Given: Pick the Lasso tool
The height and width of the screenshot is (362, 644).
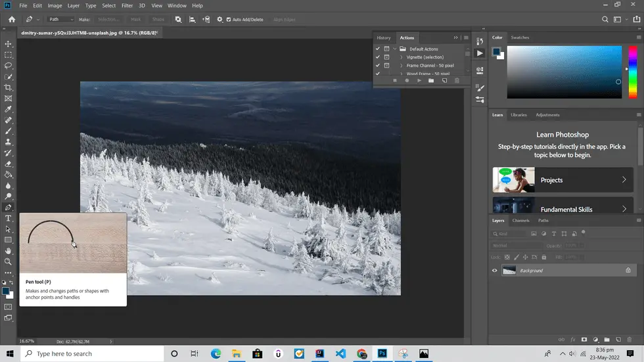Looking at the screenshot, I should (9, 66).
